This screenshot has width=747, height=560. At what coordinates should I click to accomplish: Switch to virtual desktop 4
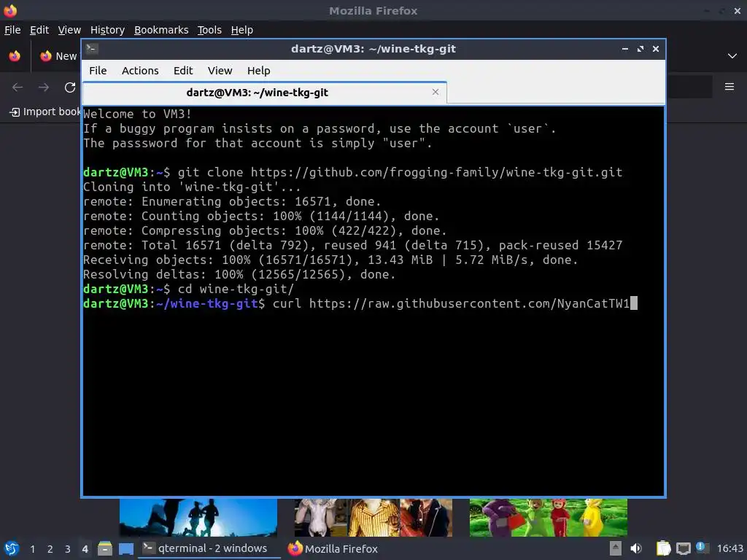[x=85, y=549]
